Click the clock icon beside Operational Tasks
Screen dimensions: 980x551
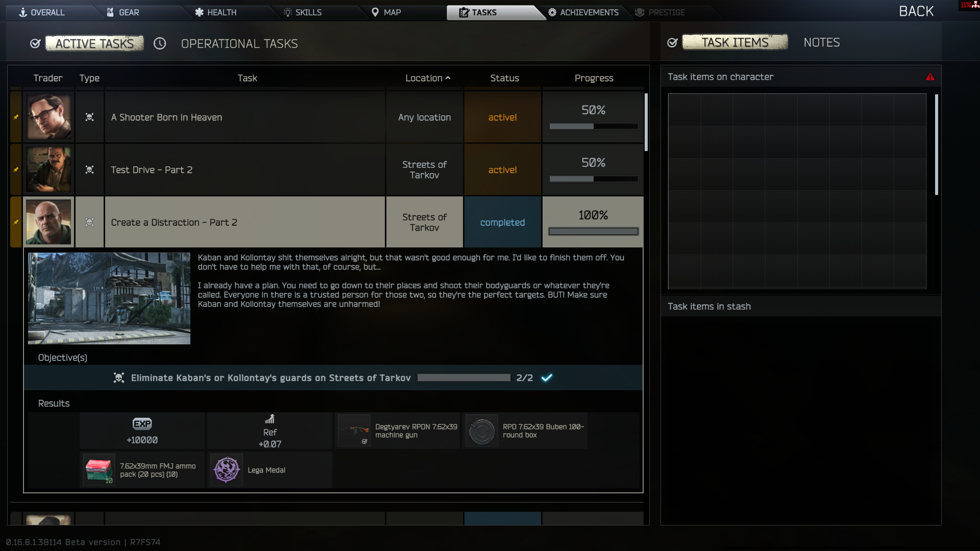[160, 44]
